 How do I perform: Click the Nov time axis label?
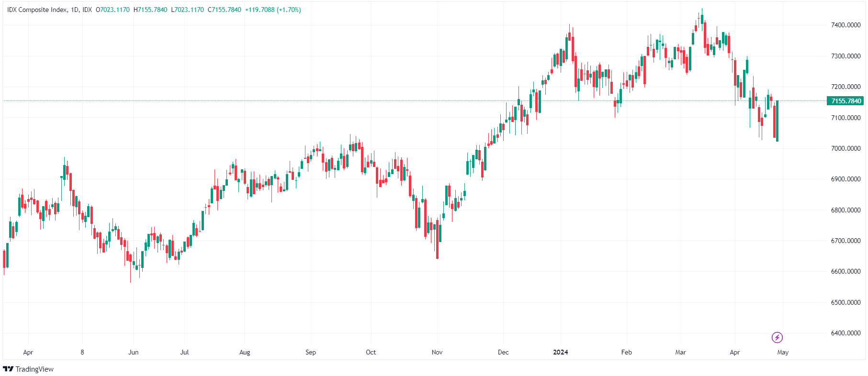point(437,352)
